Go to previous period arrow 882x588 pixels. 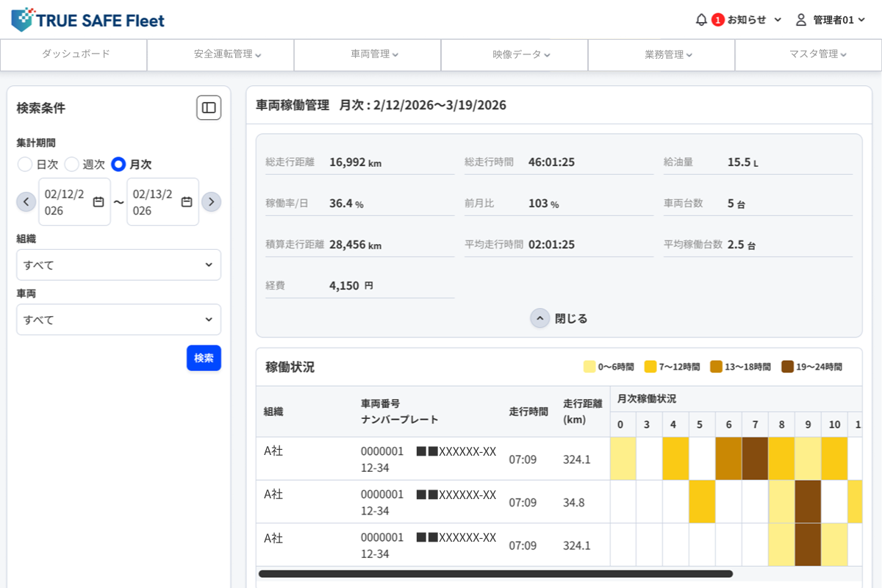pos(26,201)
